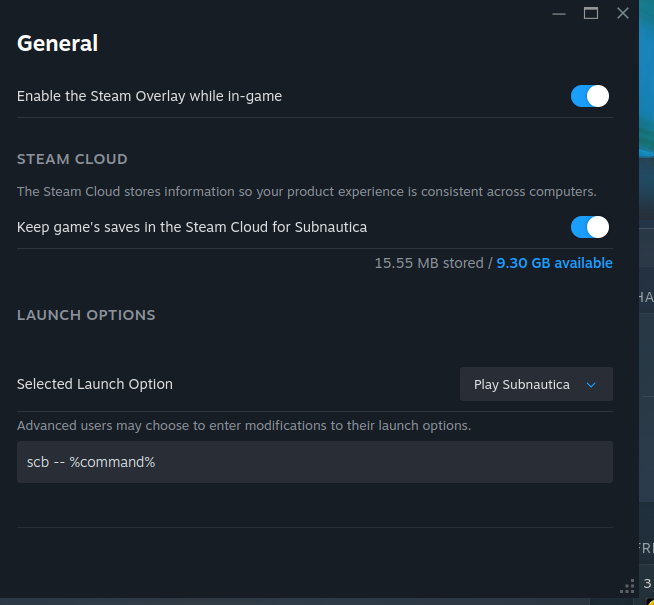
Task: Click the General page heading
Action: [x=58, y=43]
